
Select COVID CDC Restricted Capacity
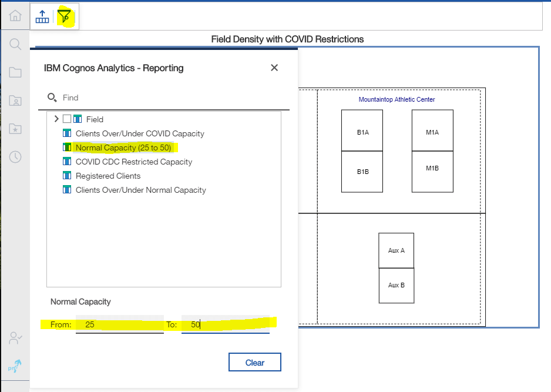pos(134,162)
